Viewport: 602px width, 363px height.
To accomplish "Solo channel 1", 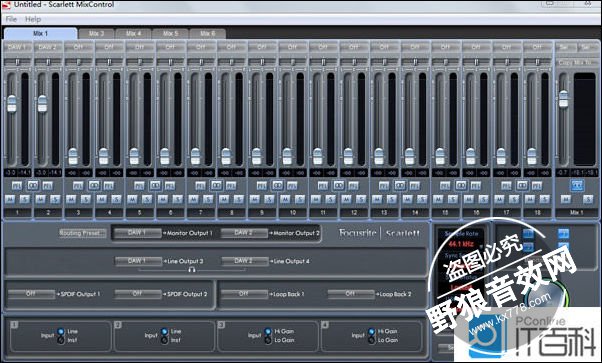I will pyautogui.click(x=25, y=199).
